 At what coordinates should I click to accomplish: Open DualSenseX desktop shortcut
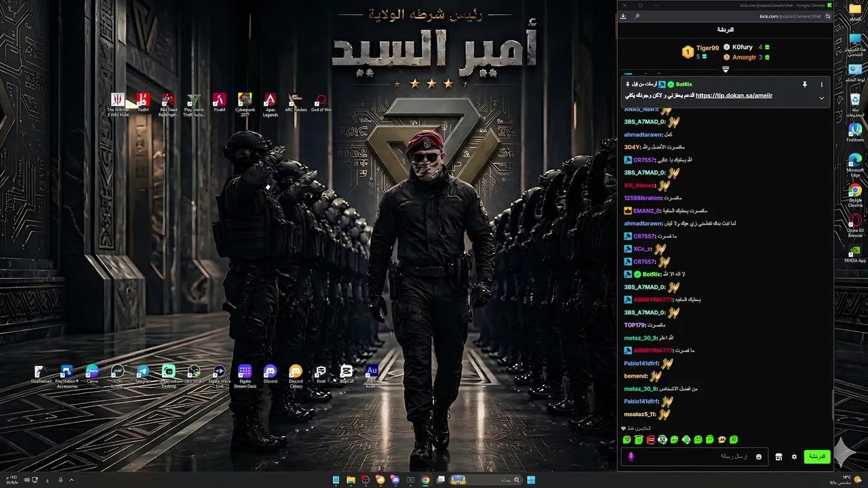(x=41, y=374)
